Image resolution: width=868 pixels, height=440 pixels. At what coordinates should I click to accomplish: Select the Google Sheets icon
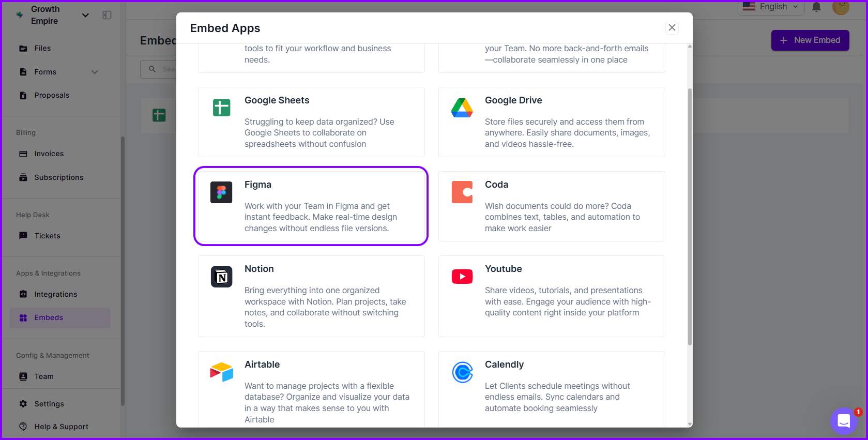(x=221, y=108)
